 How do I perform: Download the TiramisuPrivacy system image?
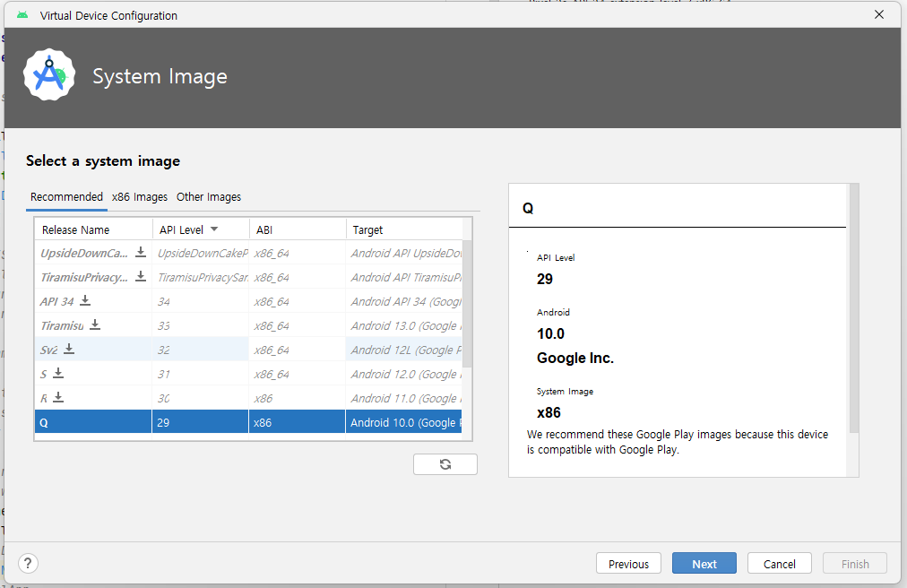click(141, 276)
